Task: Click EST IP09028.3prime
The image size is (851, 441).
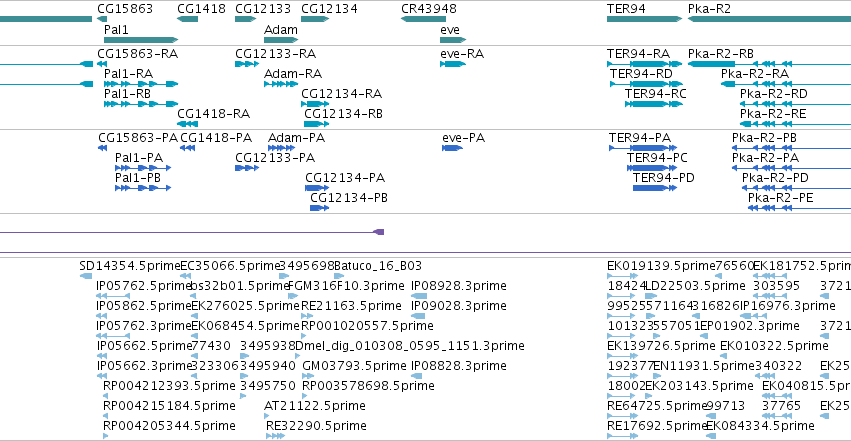Action: (x=459, y=306)
